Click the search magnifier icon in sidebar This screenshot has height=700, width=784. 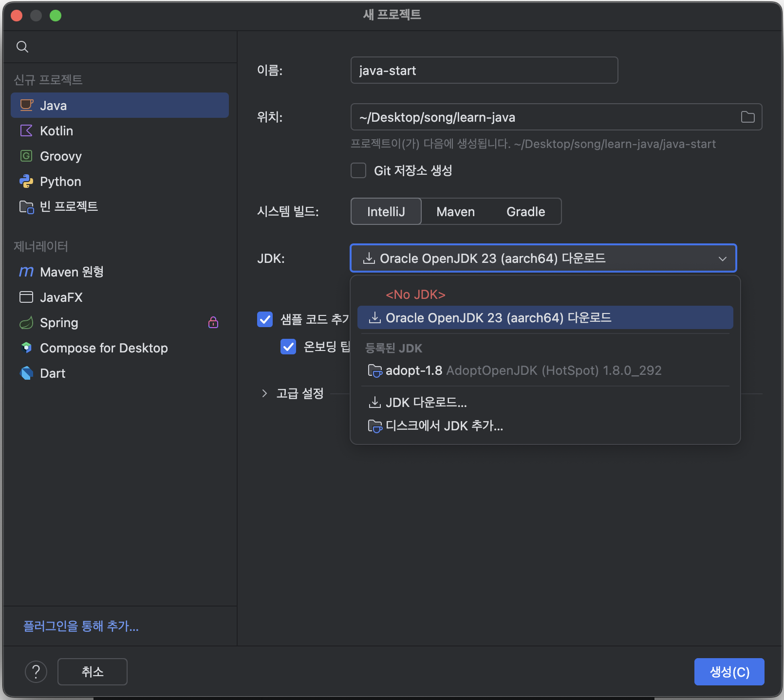[x=22, y=47]
